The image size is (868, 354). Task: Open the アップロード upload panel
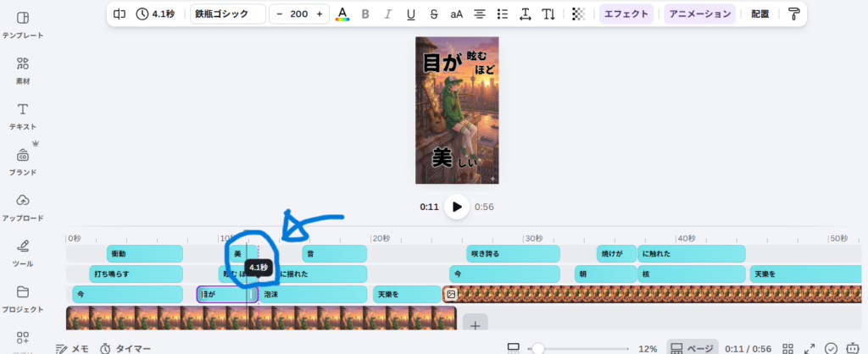23,206
